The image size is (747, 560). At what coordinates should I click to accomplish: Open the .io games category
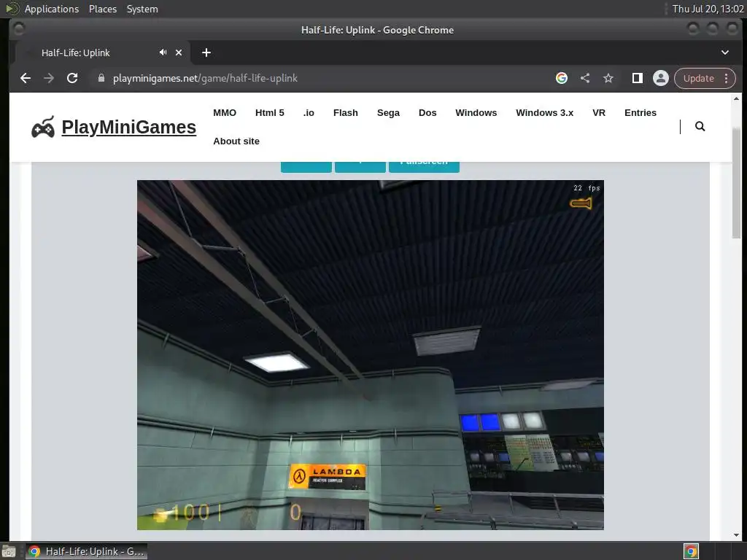click(309, 113)
